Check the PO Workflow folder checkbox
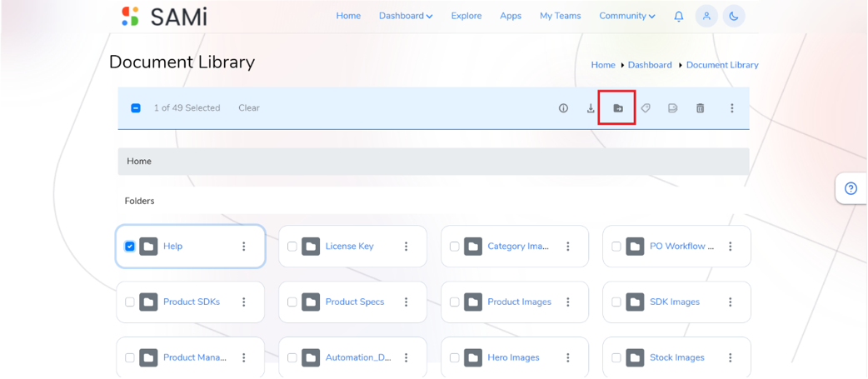868x379 pixels. [616, 247]
